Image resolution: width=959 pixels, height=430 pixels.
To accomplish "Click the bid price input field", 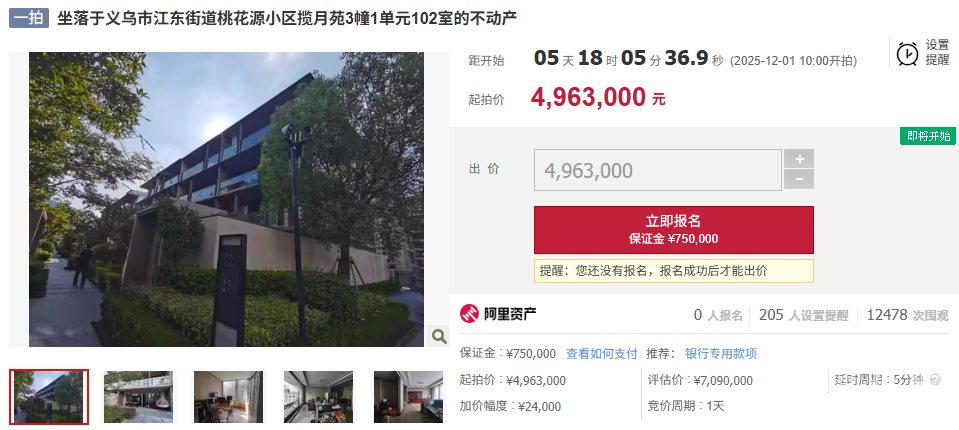I will point(657,170).
